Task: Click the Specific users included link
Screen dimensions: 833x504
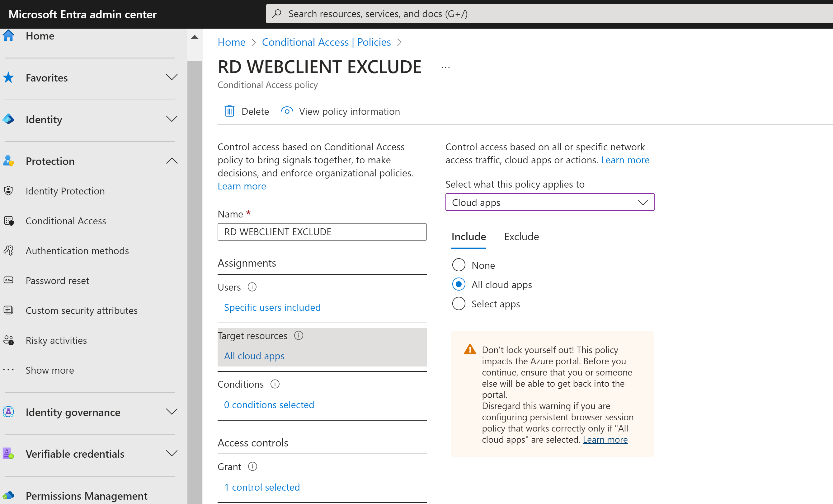Action: coord(272,307)
